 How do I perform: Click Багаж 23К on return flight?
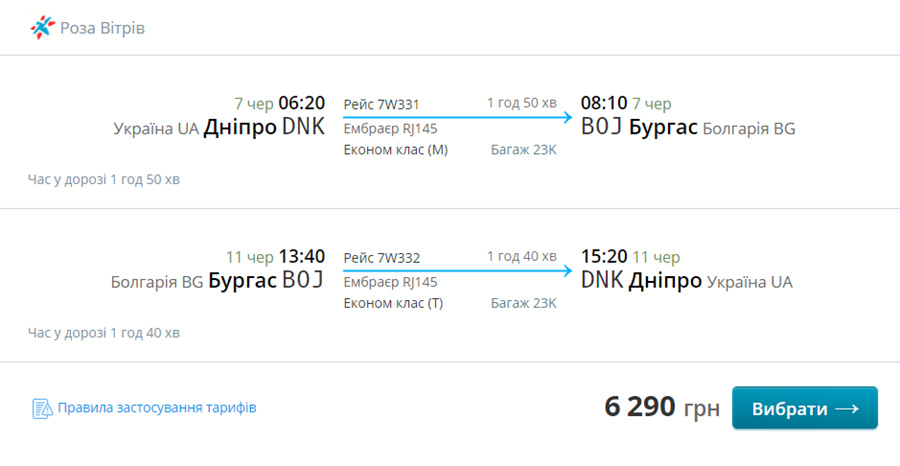coord(523,303)
